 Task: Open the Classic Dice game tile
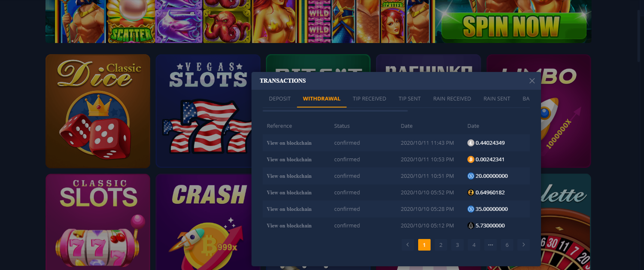(98, 111)
